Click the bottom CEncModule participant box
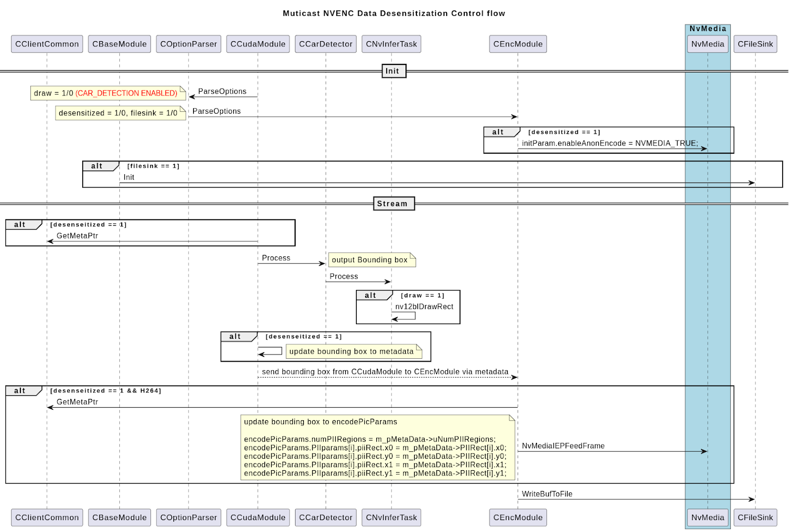This screenshot has width=792, height=532. click(518, 518)
